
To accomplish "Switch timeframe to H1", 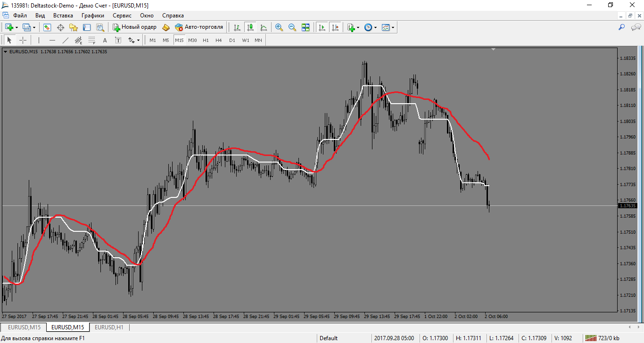I will 206,40.
